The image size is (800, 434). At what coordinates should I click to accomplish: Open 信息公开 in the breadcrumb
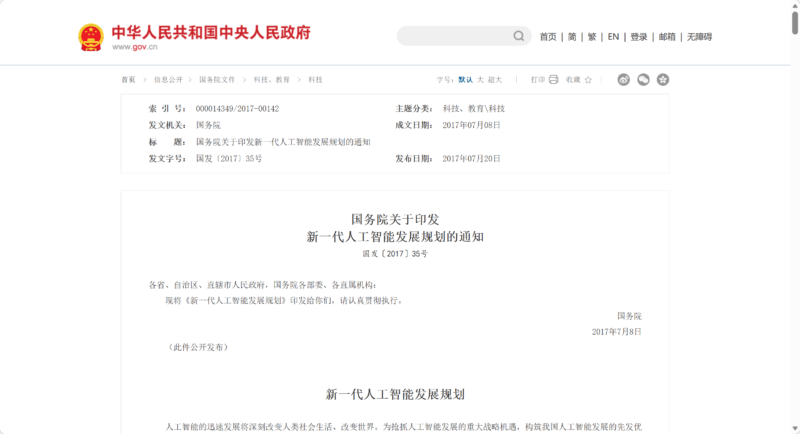[168, 80]
